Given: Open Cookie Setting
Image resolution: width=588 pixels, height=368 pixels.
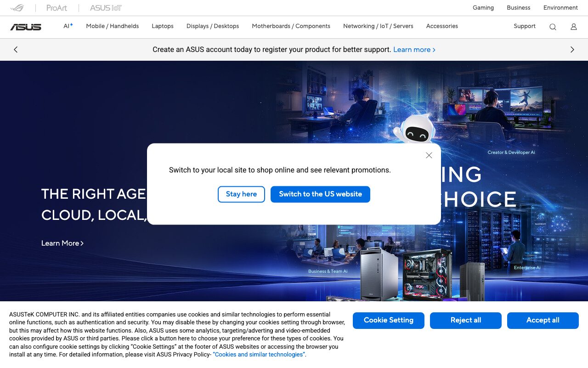Looking at the screenshot, I should coord(389,320).
